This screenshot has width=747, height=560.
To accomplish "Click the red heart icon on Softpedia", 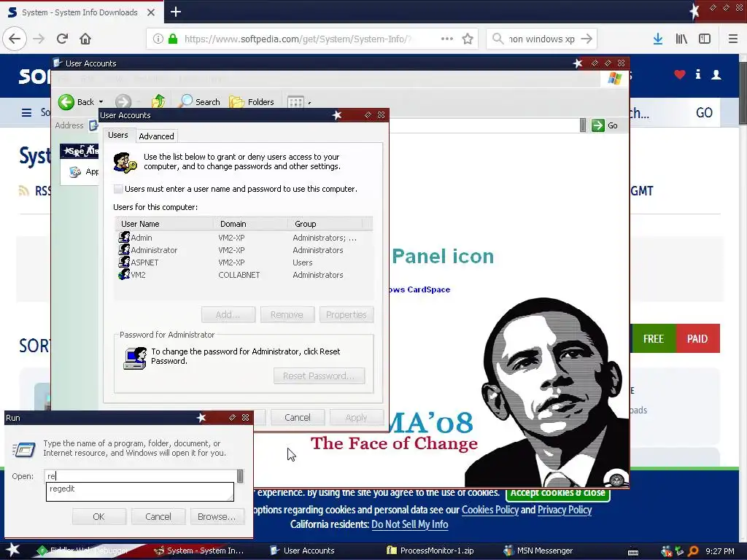I will pyautogui.click(x=680, y=74).
